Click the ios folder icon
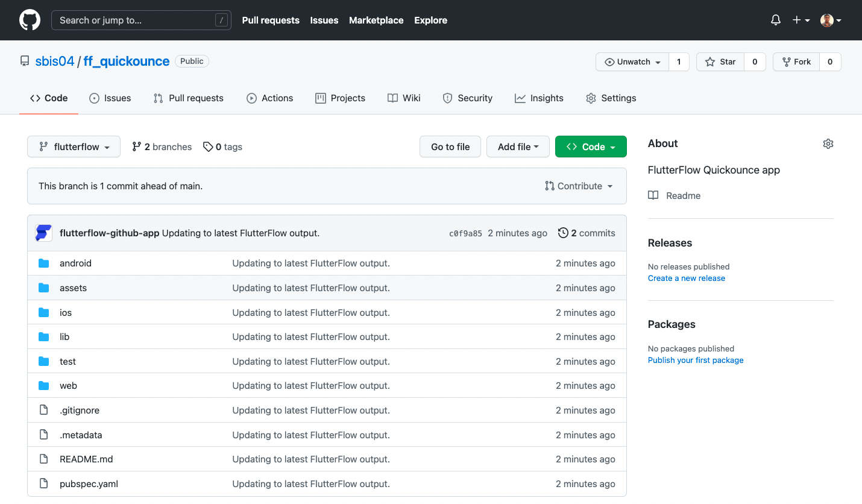 [x=44, y=312]
